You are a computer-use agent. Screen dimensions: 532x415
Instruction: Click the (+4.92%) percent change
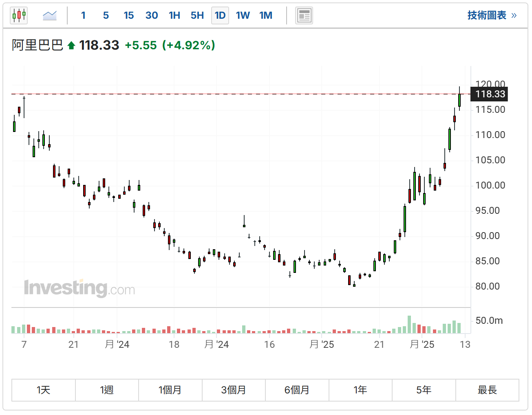pos(189,45)
